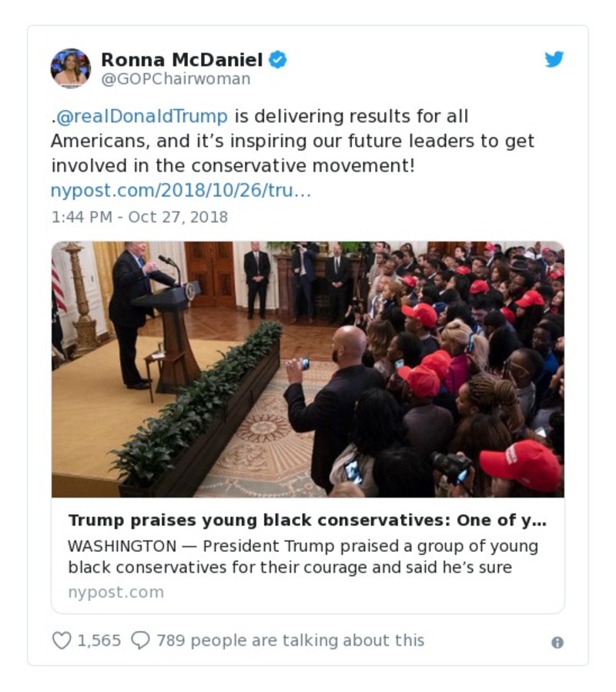
Task: Click the nypost.com source label on the card
Action: tap(114, 592)
